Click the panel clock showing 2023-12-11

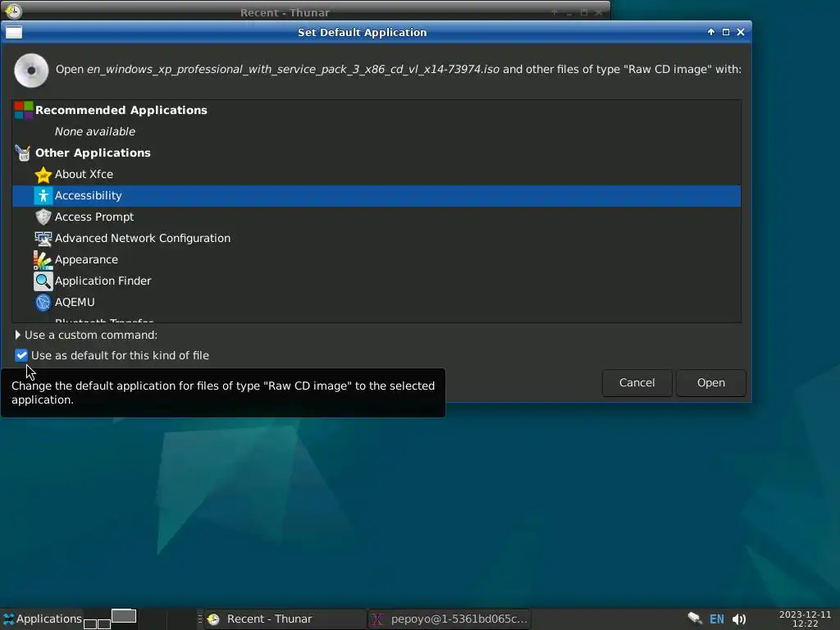pos(805,619)
